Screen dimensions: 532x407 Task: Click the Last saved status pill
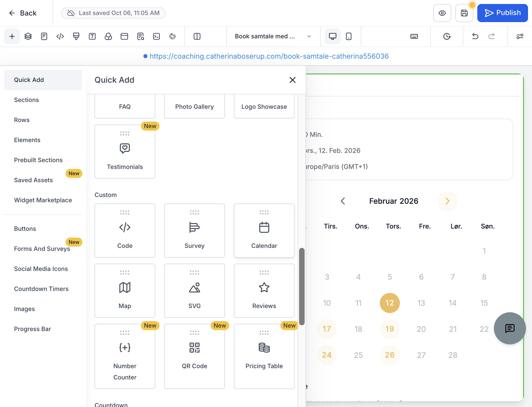click(113, 13)
